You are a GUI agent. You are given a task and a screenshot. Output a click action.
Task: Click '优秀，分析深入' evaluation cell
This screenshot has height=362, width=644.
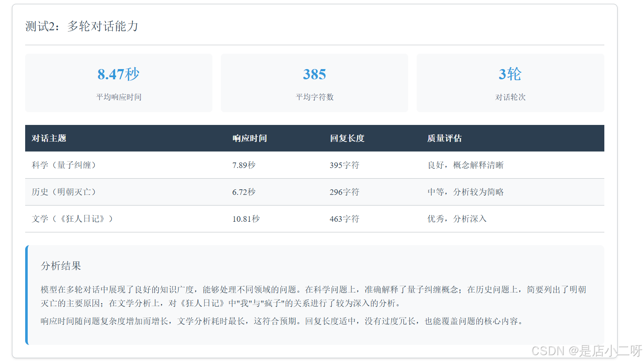click(457, 219)
